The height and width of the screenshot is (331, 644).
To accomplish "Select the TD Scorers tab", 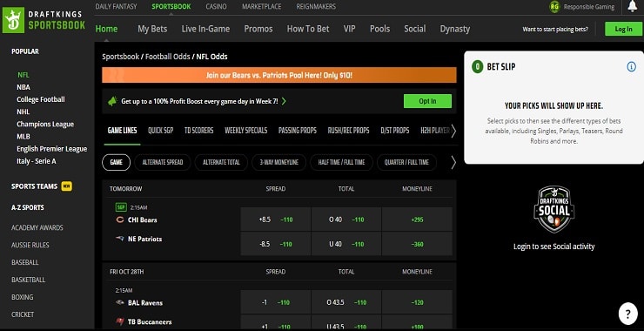I will pyautogui.click(x=198, y=131).
